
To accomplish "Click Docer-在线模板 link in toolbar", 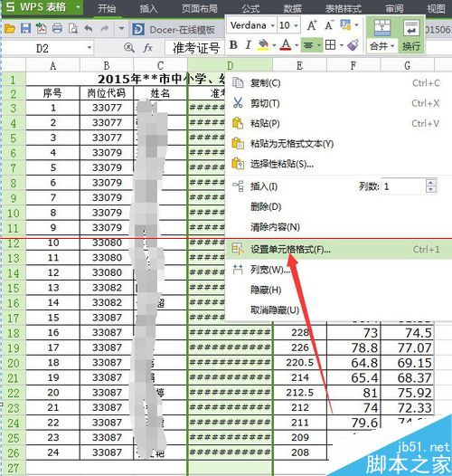I will (182, 30).
